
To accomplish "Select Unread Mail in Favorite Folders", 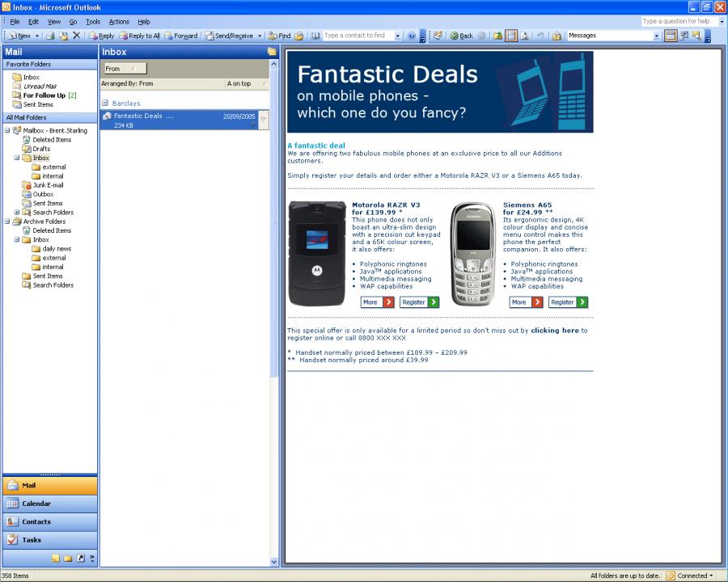I will [x=40, y=86].
